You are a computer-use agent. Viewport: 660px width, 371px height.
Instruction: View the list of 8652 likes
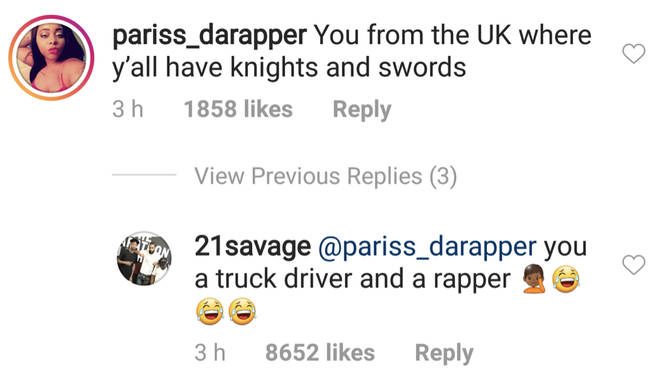pyautogui.click(x=320, y=352)
